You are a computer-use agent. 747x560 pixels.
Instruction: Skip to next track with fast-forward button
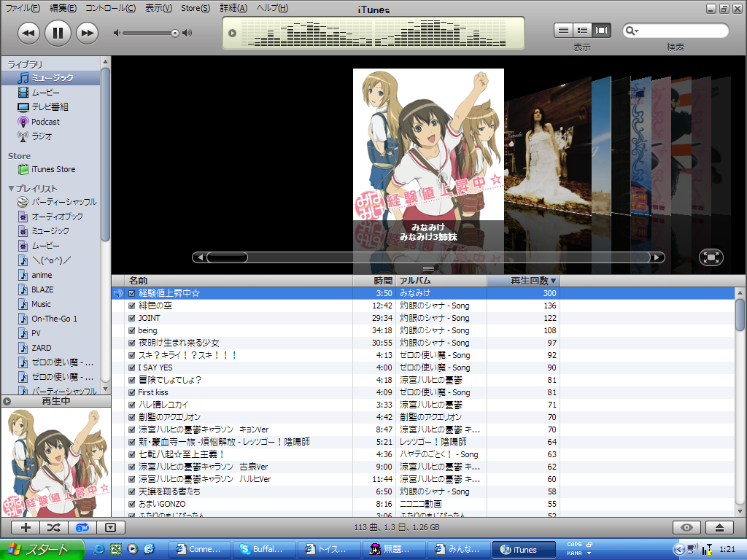tap(88, 33)
